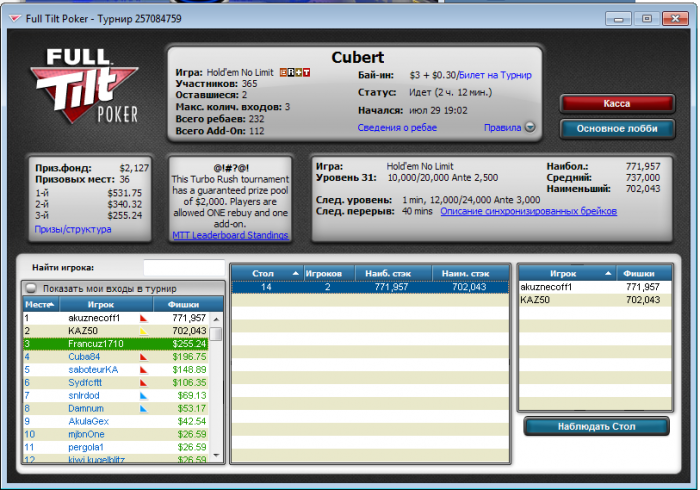Viewport: 700px width, 490px height.
Task: Click the standings scrollbar down arrow
Action: (216, 456)
